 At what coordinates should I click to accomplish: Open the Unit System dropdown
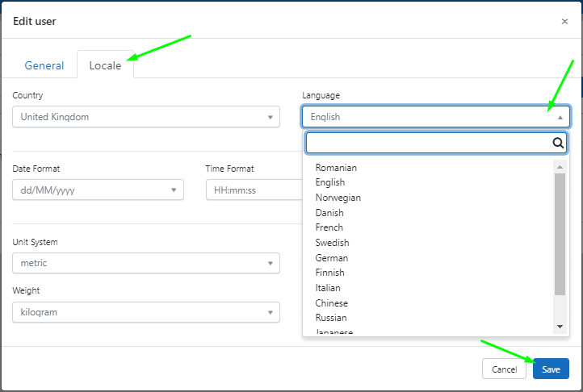click(x=146, y=263)
